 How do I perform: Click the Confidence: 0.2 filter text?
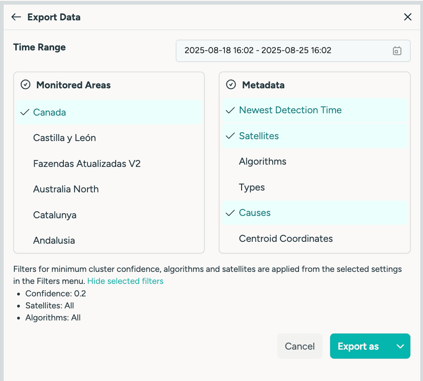click(x=56, y=294)
